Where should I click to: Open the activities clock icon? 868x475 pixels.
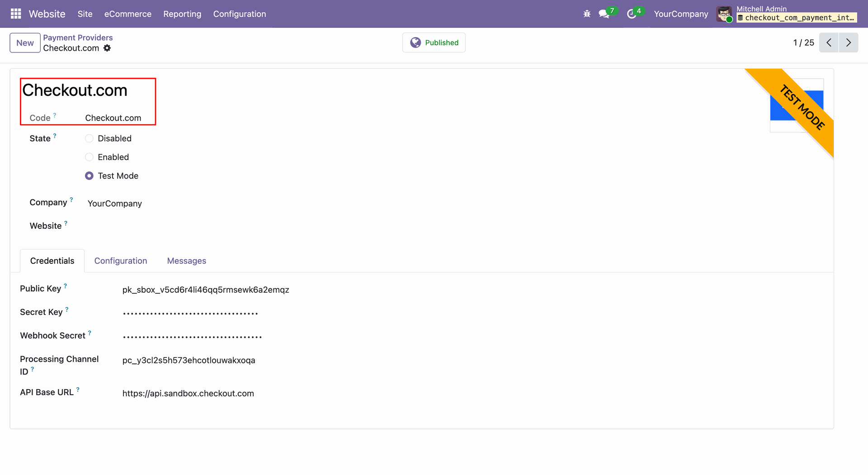632,14
